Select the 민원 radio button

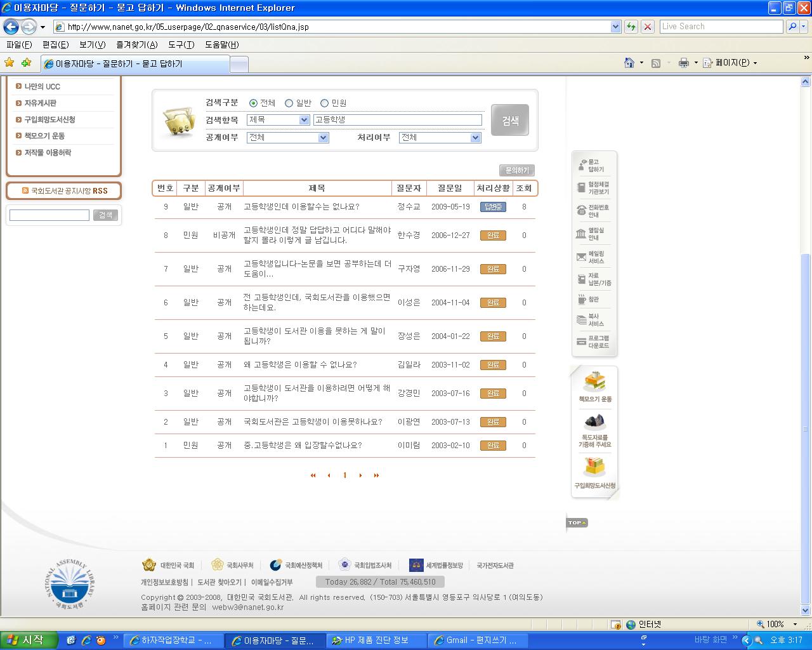pyautogui.click(x=325, y=102)
